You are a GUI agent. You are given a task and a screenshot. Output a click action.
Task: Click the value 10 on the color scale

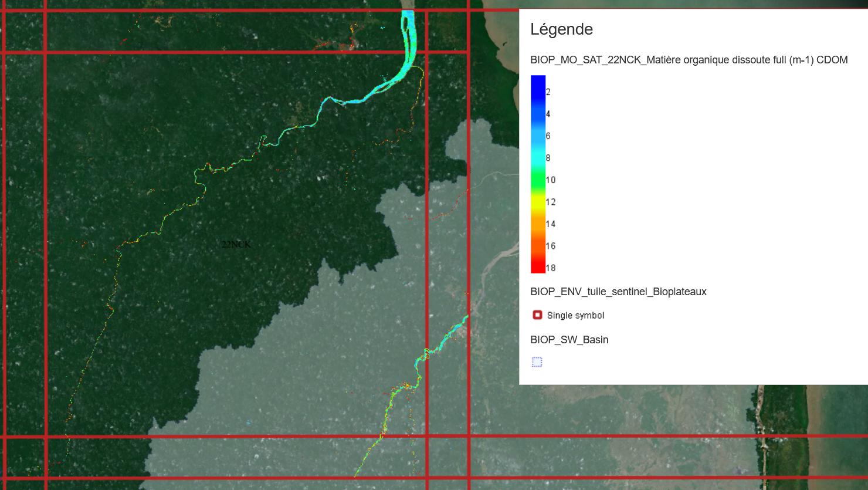coord(551,180)
